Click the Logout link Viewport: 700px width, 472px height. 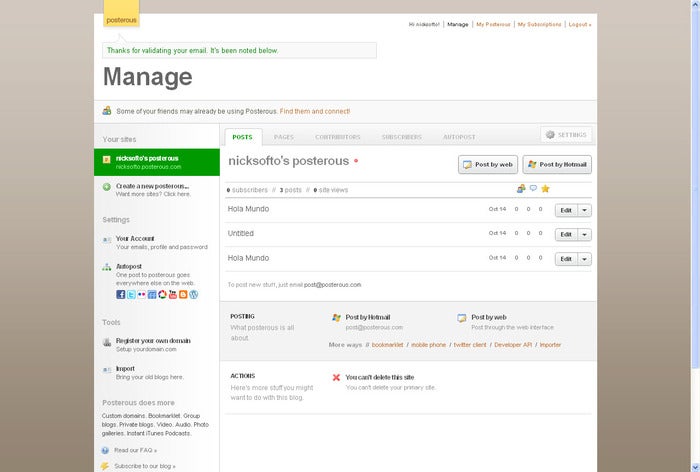pos(580,25)
